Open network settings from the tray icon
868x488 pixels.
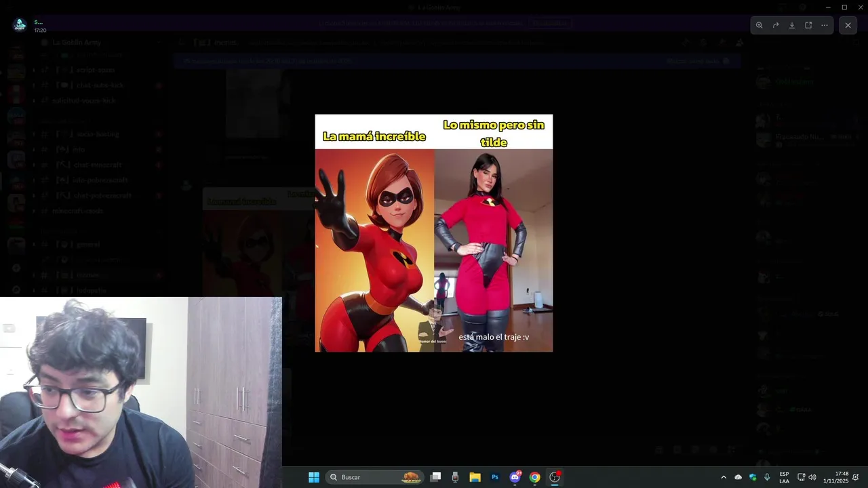click(801, 477)
